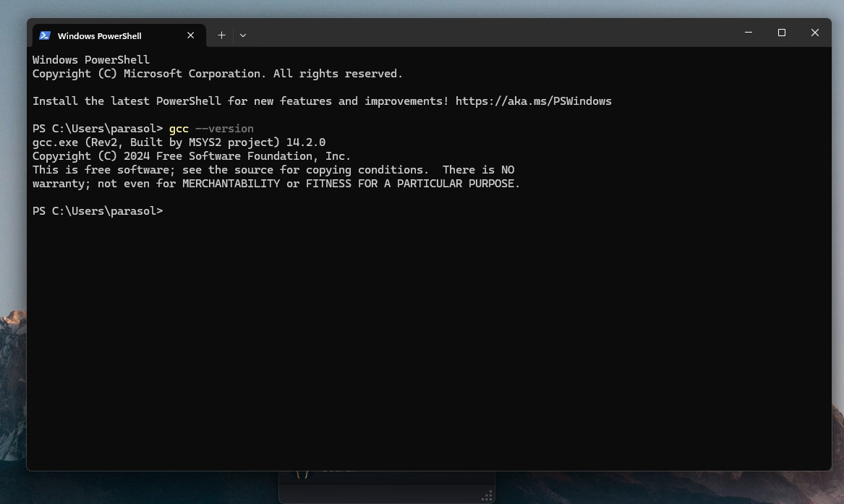Select the Windows PowerShell tab

119,35
